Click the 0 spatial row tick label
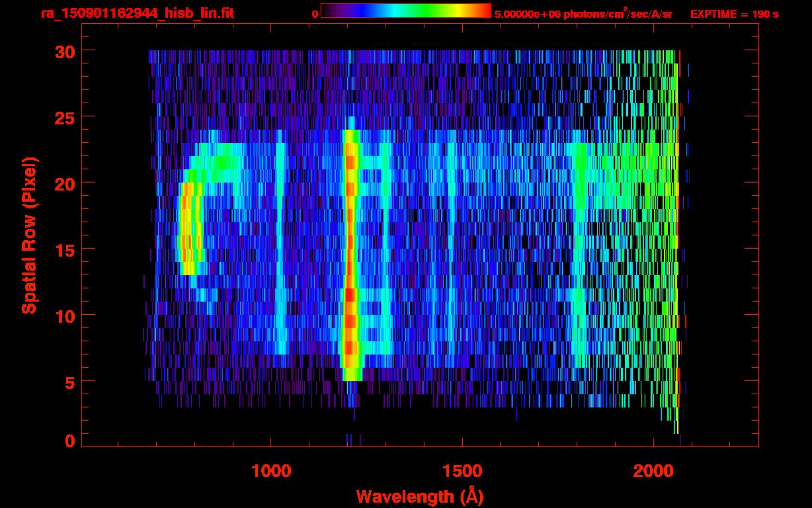812x508 pixels. click(x=71, y=441)
